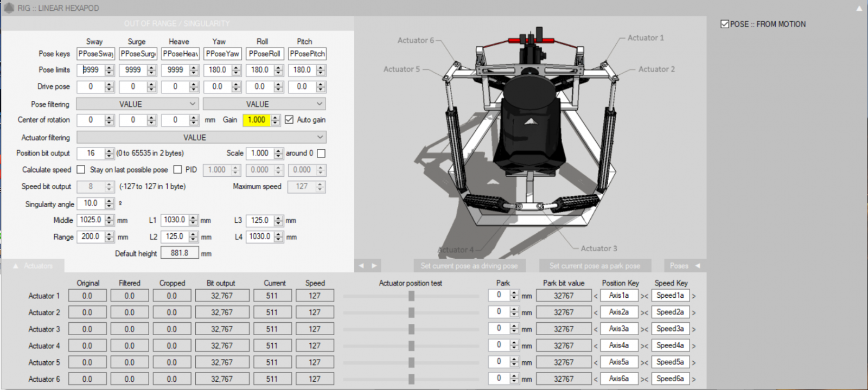Open the first Pose filtering VALUE dropdown

137,104
